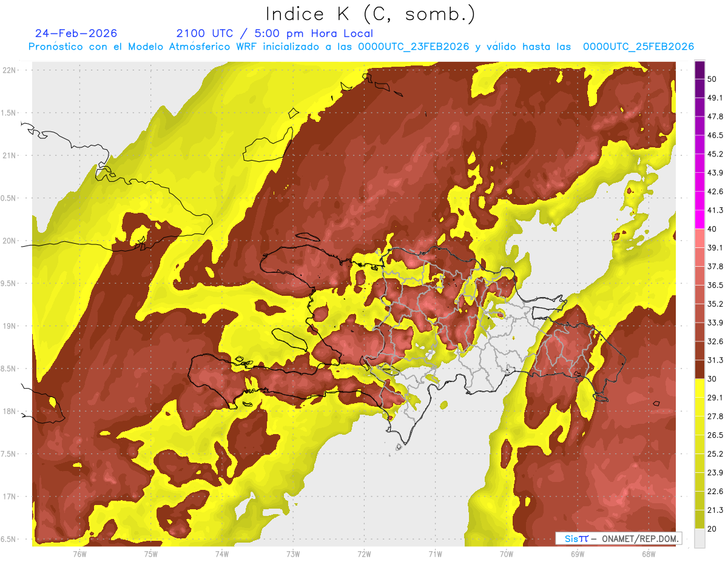Click the "30" colorbar value
728x562 pixels.
coord(713,379)
